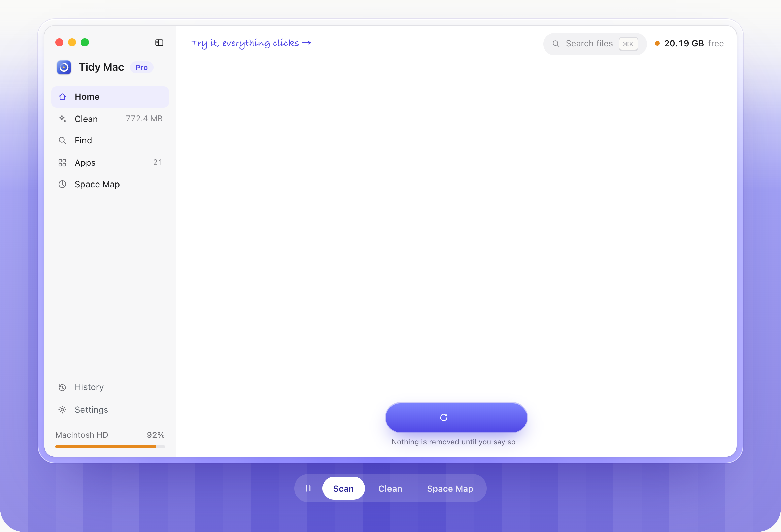Click the Macintosh HD label
Image resolution: width=781 pixels, height=532 pixels.
tap(82, 435)
